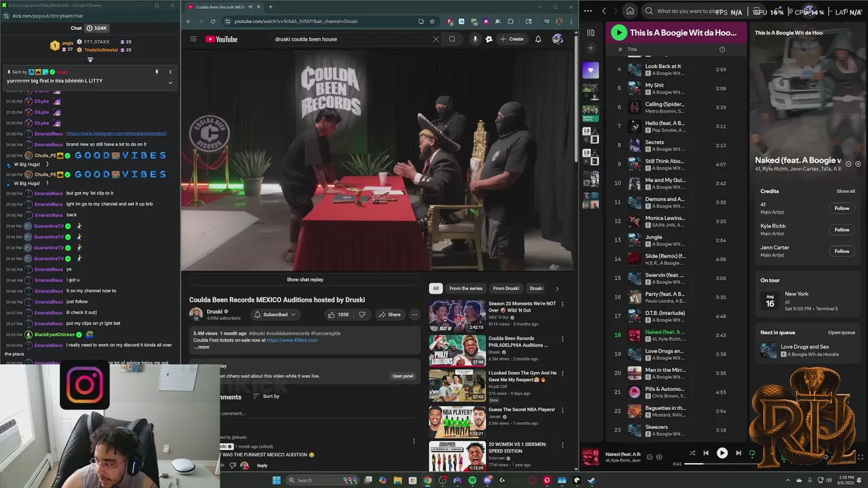
Task: Toggle Spotify fullscreen view
Action: [861, 457]
